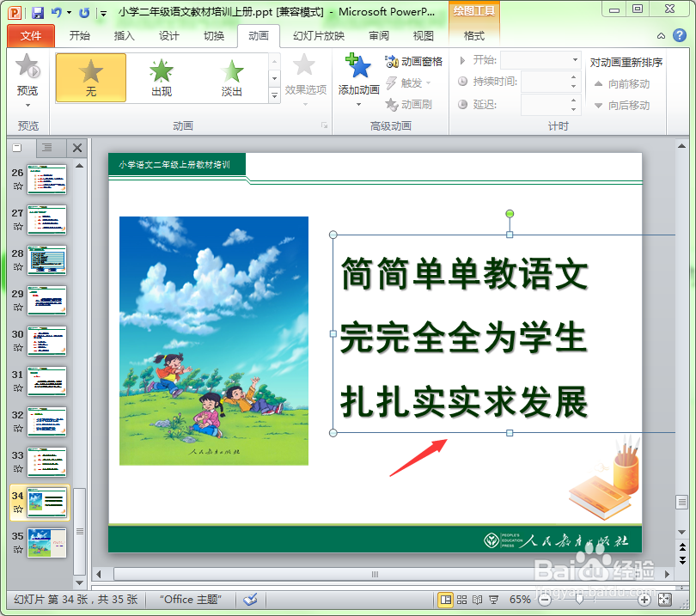Open the 文件 tab

pyautogui.click(x=31, y=36)
